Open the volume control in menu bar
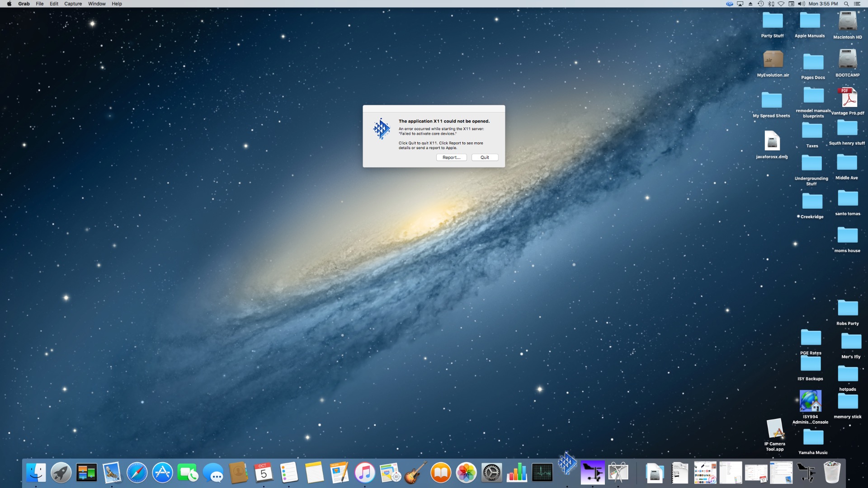This screenshot has width=868, height=488. pos(802,4)
